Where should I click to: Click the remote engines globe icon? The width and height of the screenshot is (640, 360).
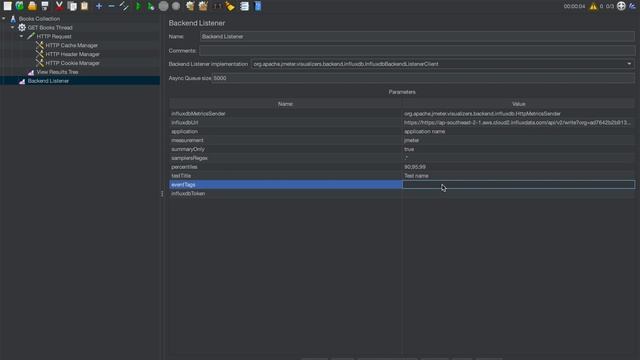(x=621, y=6)
